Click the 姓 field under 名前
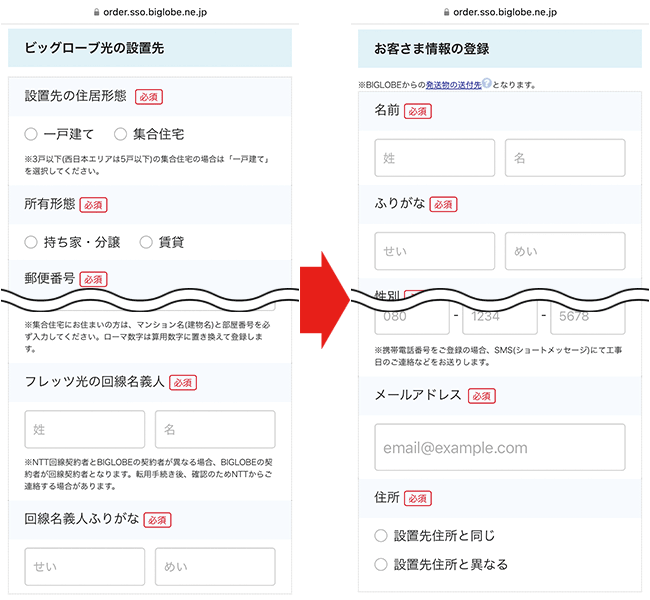 click(x=434, y=158)
